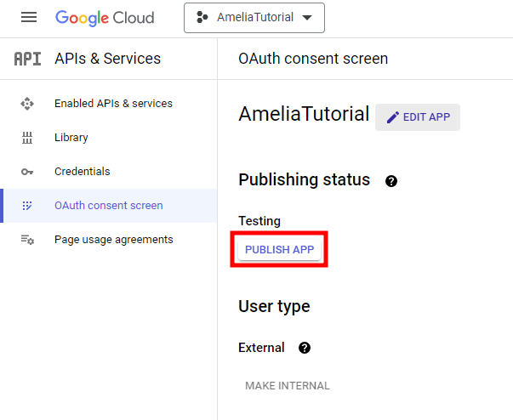
Task: Click the Enabled APIs & services icon
Action: (27, 104)
